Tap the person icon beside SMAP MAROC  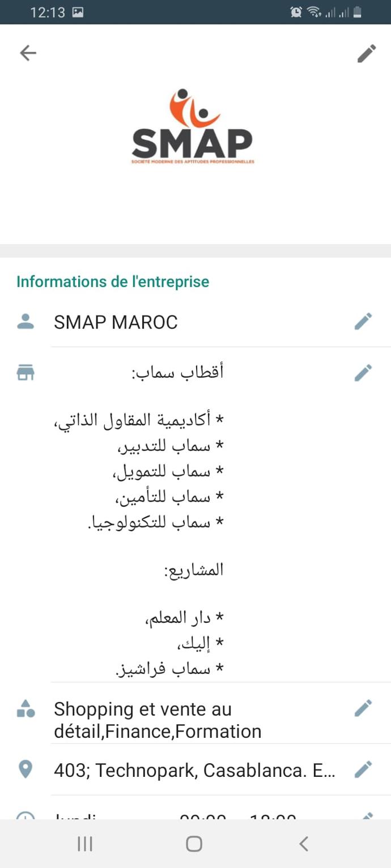point(25,322)
